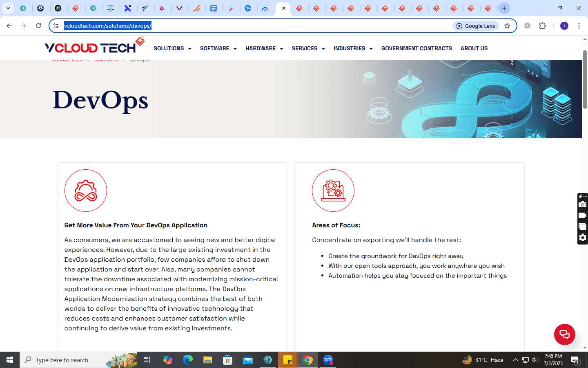Screen dimensions: 588x368
Task: Click the camera screenshot icon in side toolbar
Action: [x=583, y=204]
